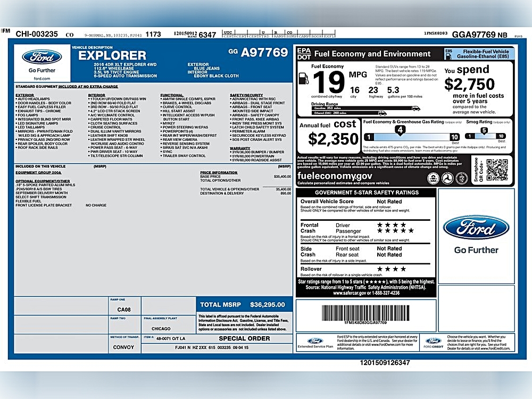Click the Smartphone QR code
Screen dimensions: 532x399
[x=497, y=170]
